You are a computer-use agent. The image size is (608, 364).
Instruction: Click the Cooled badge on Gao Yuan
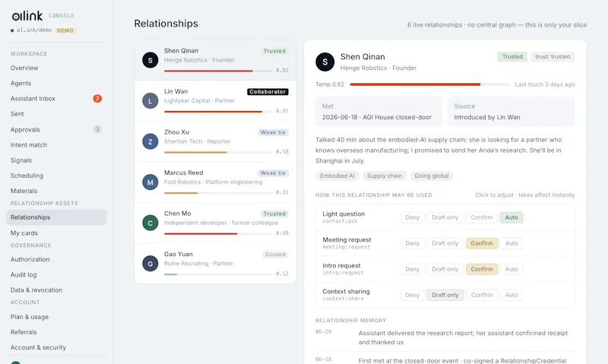(275, 255)
